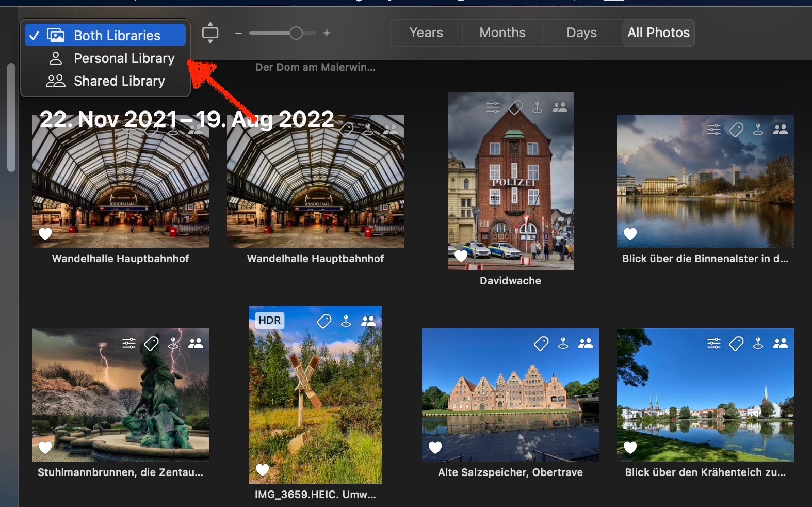The height and width of the screenshot is (507, 812).
Task: Click the caption 'Stuhlmannbrunnen, die Zentau...'
Action: coord(120,472)
